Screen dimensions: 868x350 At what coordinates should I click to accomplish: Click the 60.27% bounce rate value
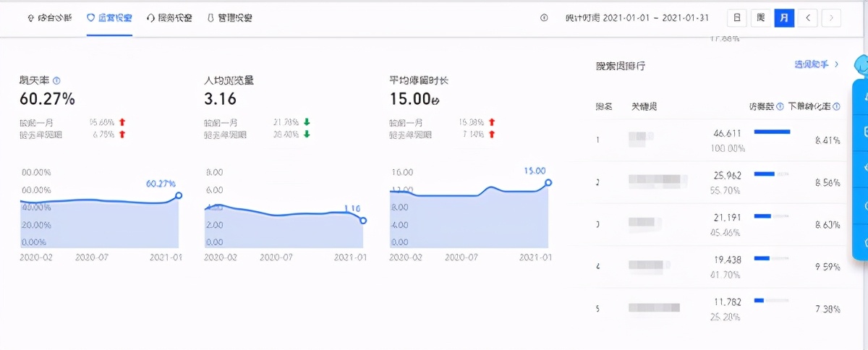click(x=47, y=99)
